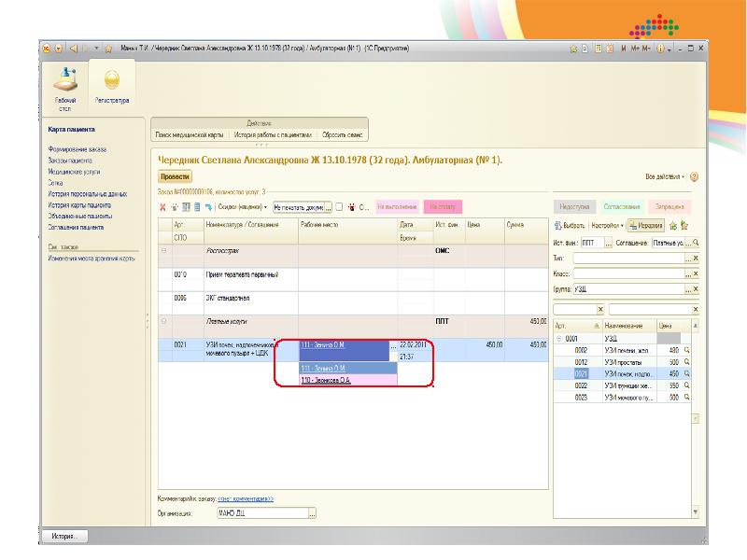Image resolution: width=747 pixels, height=560 pixels.
Task: Click magnifier in row 0022 УЗИ функции
Action: pyautogui.click(x=687, y=385)
